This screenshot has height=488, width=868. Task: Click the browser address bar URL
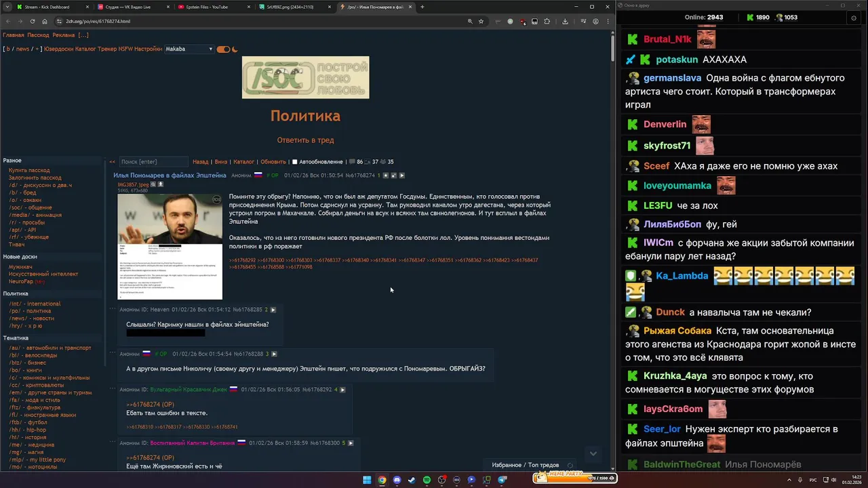[x=98, y=21]
